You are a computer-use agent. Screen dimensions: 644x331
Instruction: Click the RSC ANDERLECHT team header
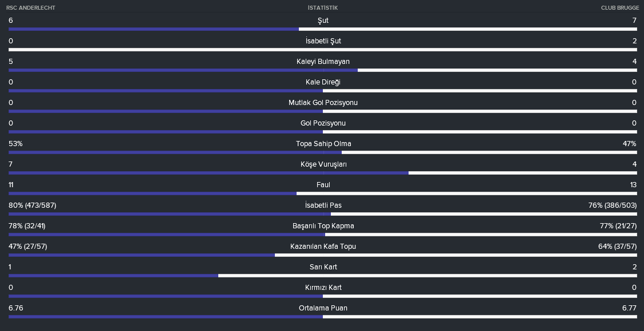[30, 8]
